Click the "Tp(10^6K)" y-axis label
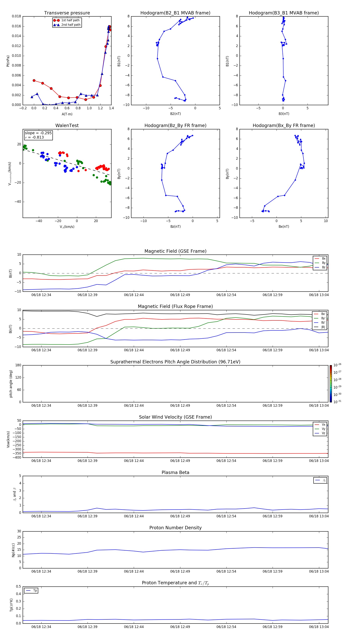 [11, 605]
